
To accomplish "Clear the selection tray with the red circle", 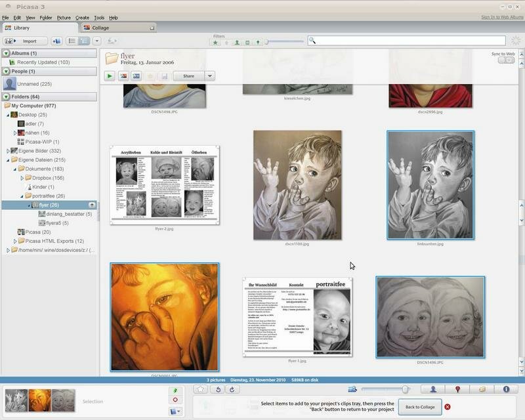I will (x=175, y=400).
